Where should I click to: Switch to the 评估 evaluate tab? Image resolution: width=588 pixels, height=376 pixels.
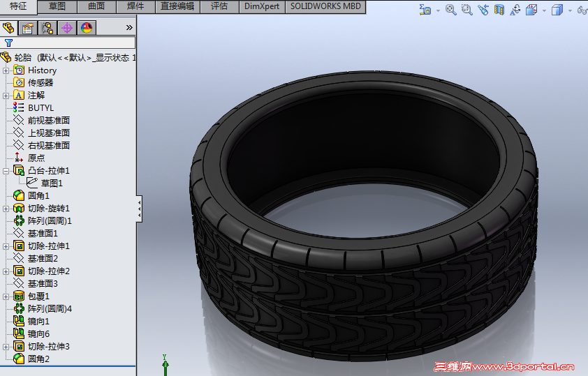click(x=220, y=6)
